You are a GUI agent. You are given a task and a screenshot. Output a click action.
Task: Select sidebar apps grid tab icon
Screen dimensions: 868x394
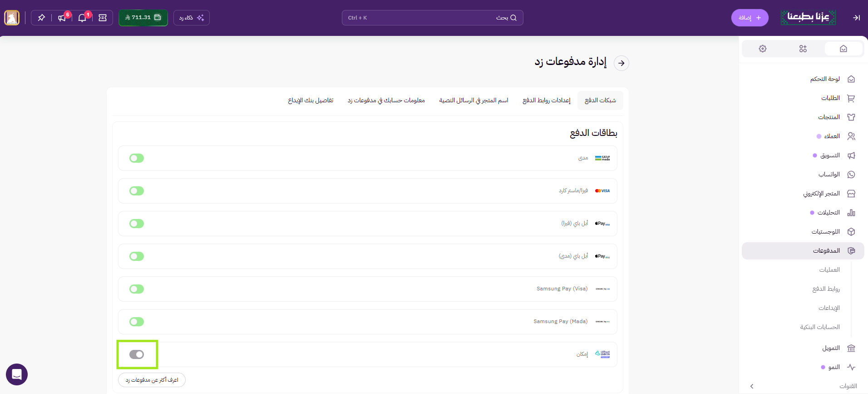(x=803, y=49)
